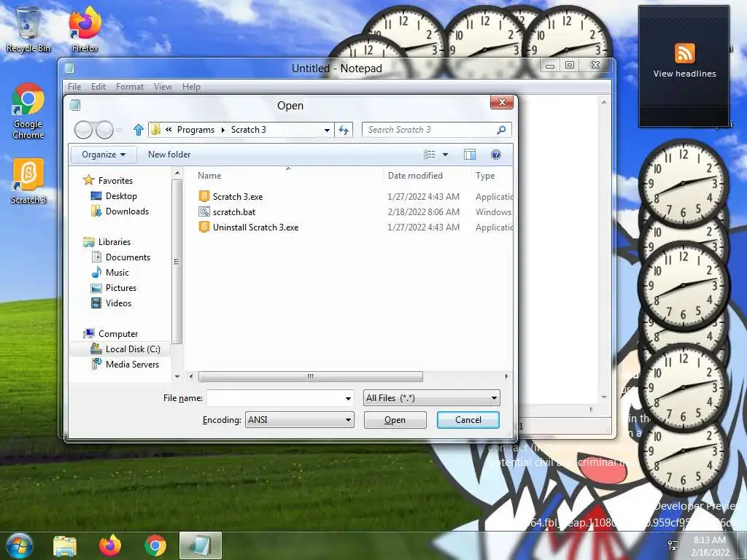This screenshot has height=560, width=747.
Task: Toggle the preview pane icon
Action: (470, 155)
